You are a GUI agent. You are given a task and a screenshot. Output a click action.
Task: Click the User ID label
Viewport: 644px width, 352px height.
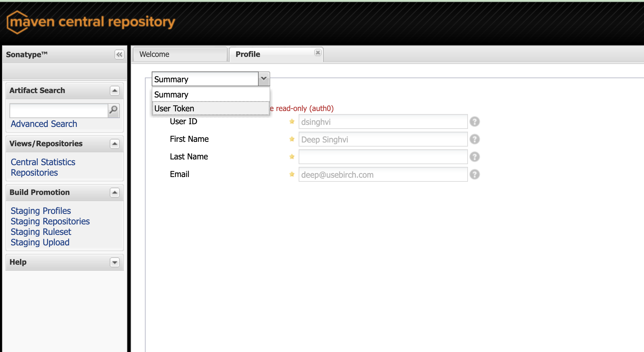click(184, 122)
